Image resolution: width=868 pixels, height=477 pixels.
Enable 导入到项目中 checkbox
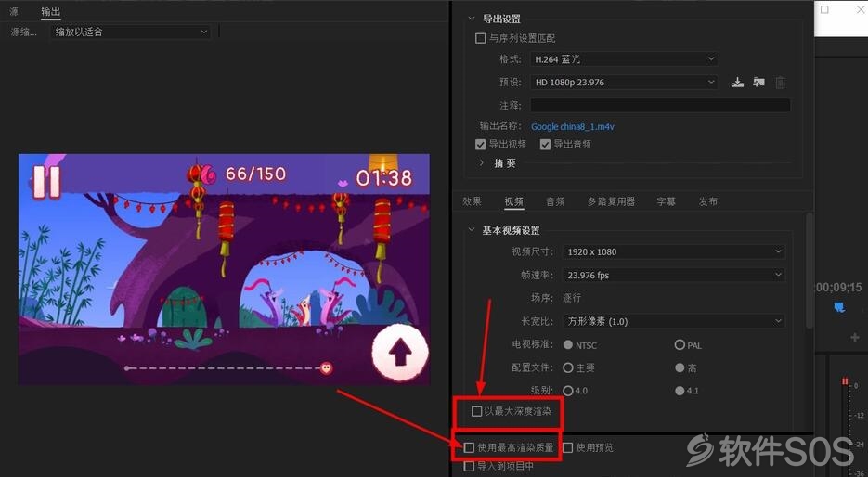click(x=470, y=466)
